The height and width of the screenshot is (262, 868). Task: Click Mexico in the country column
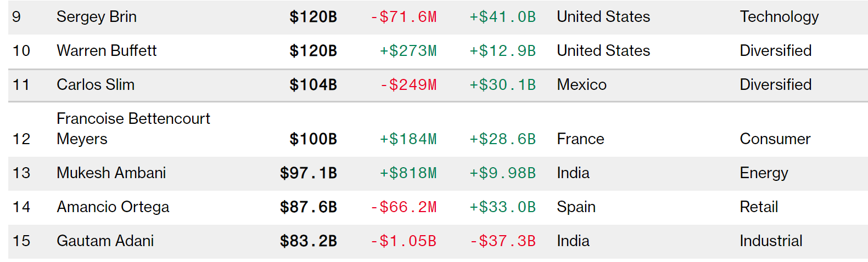[582, 85]
